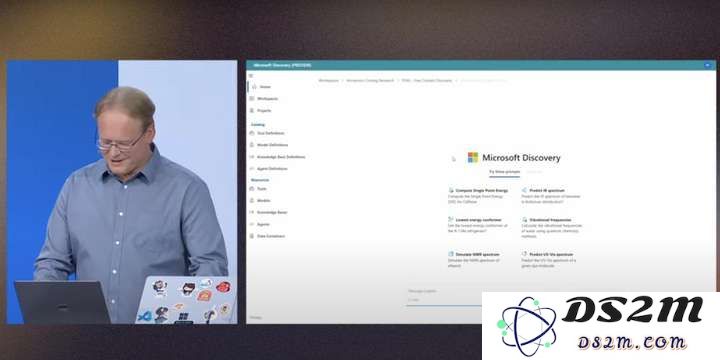Open Data Containers via its icon
Viewport: 720px width, 360px height.
click(x=252, y=236)
